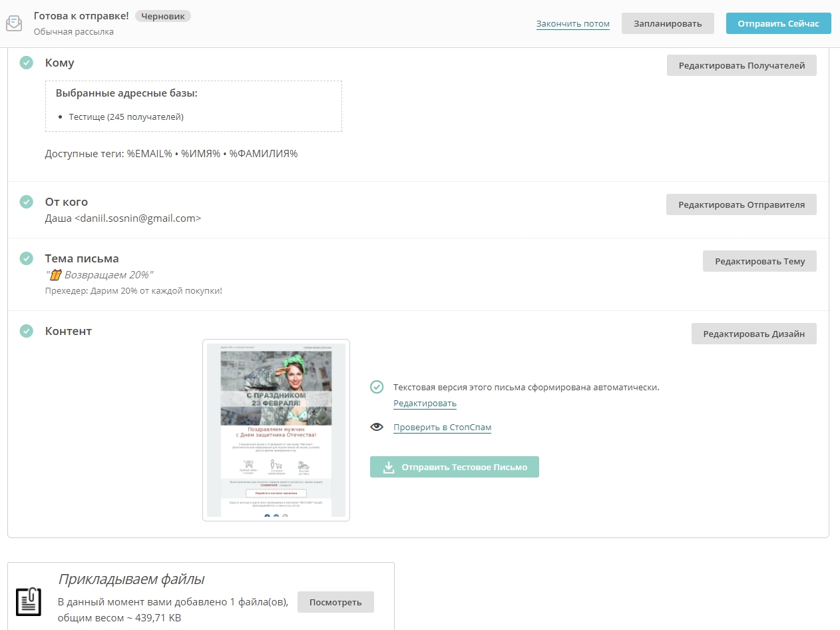Click the green checkmark beside Кому
The width and height of the screenshot is (840, 630).
(26, 63)
